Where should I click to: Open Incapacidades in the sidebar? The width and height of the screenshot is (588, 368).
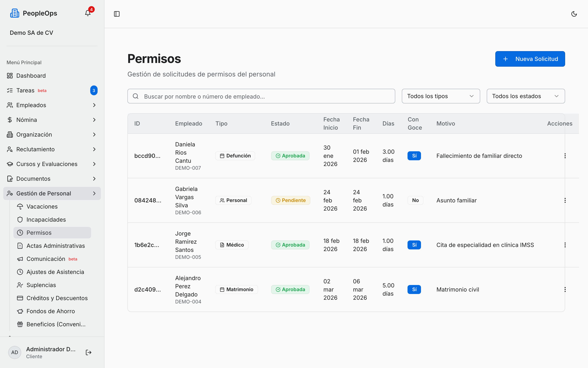(x=52, y=220)
